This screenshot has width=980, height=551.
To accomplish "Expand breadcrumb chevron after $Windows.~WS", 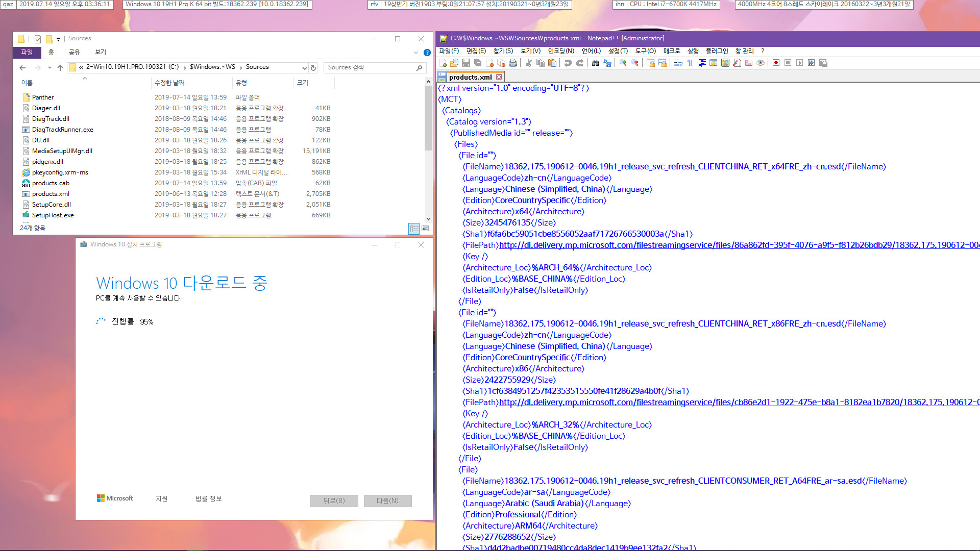I will [x=241, y=67].
